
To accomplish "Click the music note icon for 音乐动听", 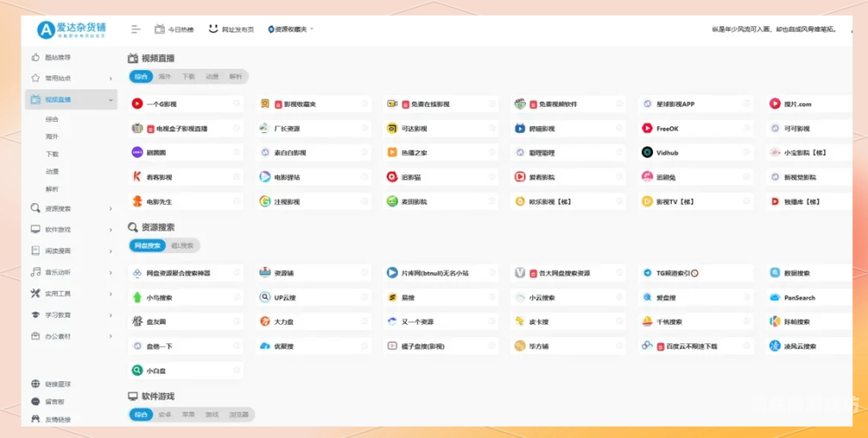I will pos(35,272).
